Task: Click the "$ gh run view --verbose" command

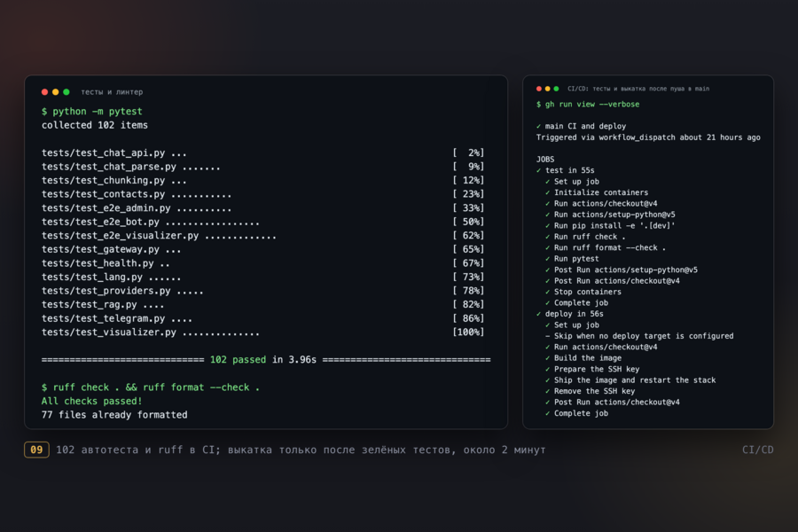Action: (x=588, y=105)
